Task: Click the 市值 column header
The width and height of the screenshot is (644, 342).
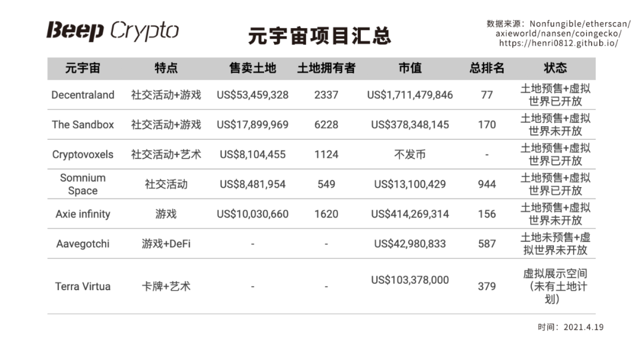Action: click(410, 68)
